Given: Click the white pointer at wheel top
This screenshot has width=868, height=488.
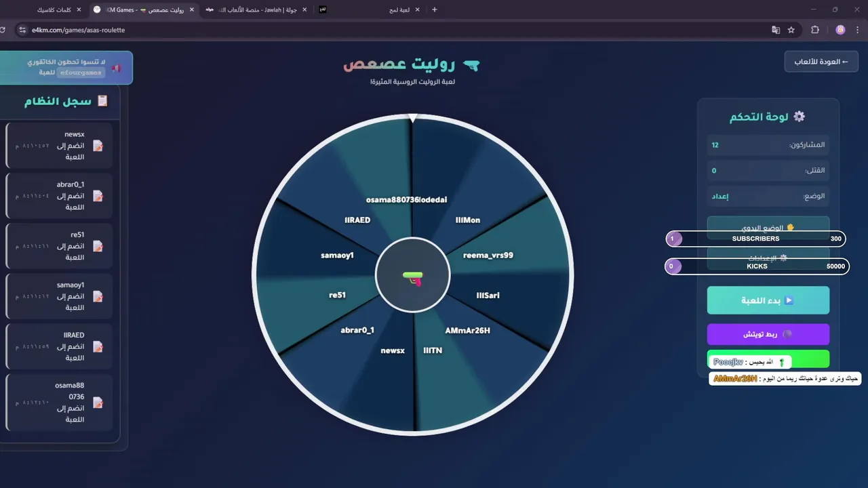Looking at the screenshot, I should (x=413, y=119).
